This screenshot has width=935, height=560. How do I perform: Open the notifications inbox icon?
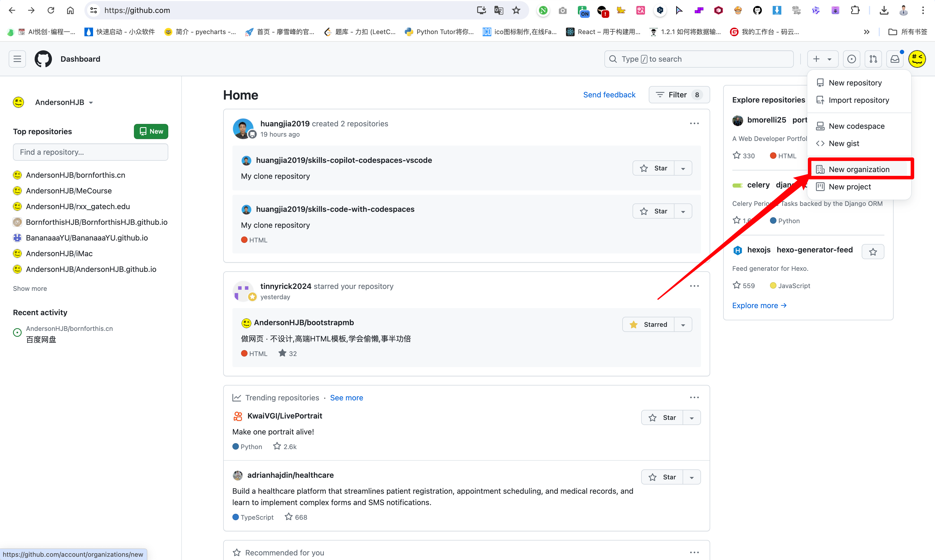[x=895, y=59]
